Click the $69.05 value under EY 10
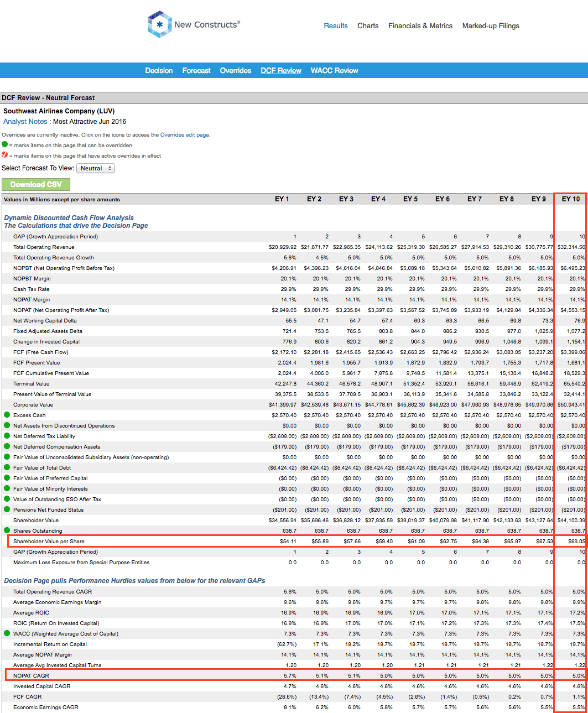Viewport: 588px width, 713px height. [576, 542]
